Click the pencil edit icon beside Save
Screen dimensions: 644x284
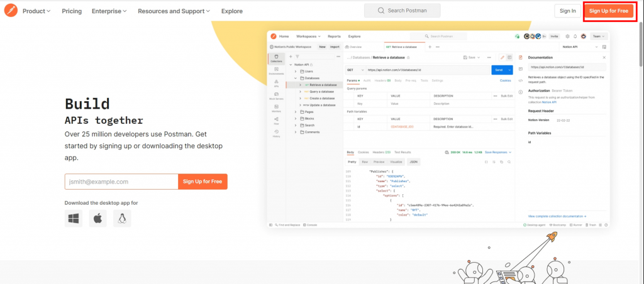[x=502, y=57]
